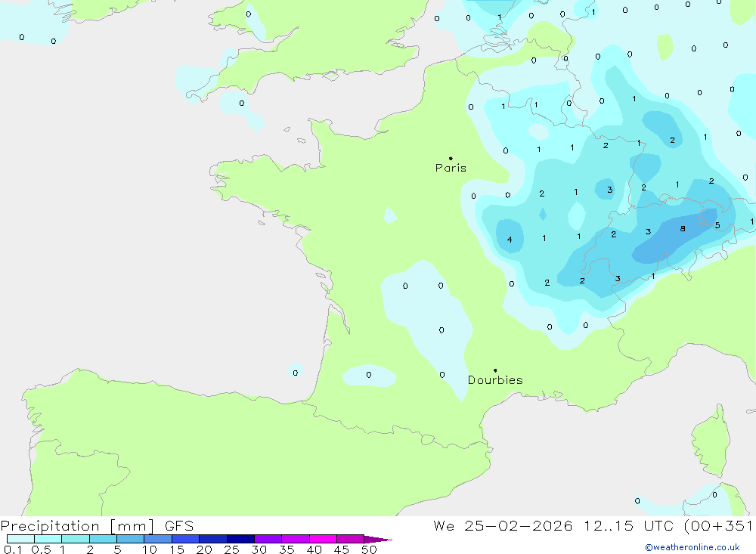
Task: Click the legend label '50'
Action: 369,549
